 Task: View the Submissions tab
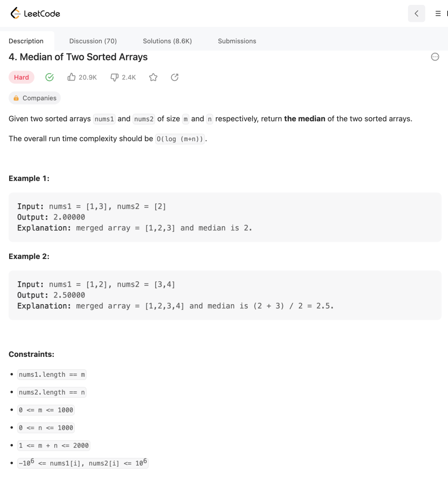click(x=237, y=41)
